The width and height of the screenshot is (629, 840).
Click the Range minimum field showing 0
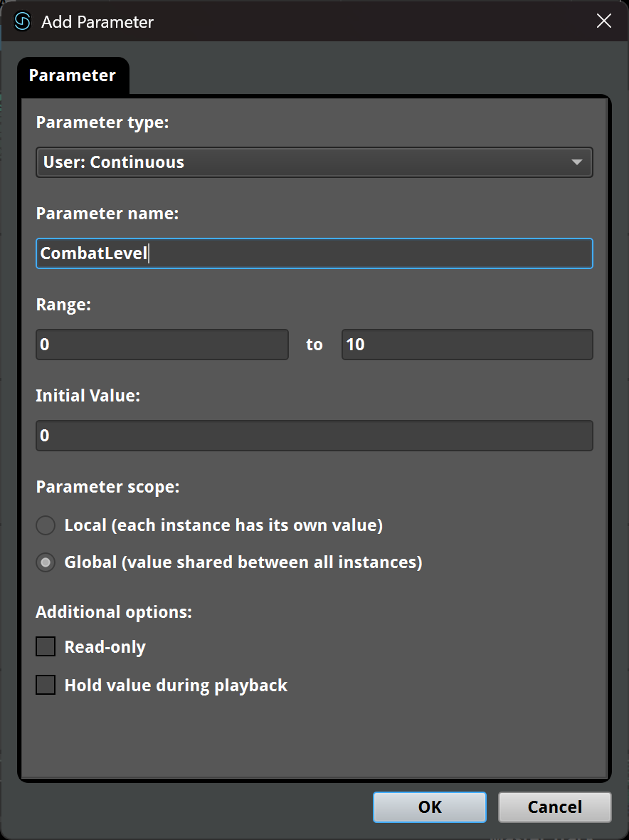click(162, 345)
